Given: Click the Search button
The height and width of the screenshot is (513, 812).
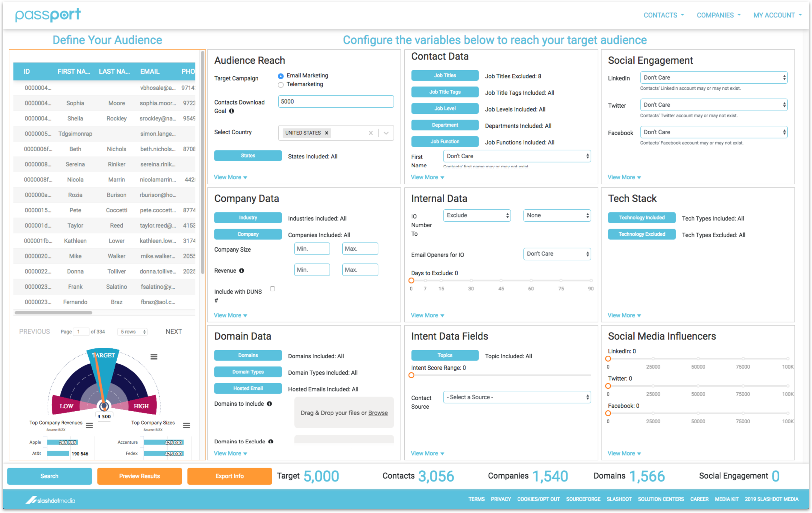Looking at the screenshot, I should point(49,476).
